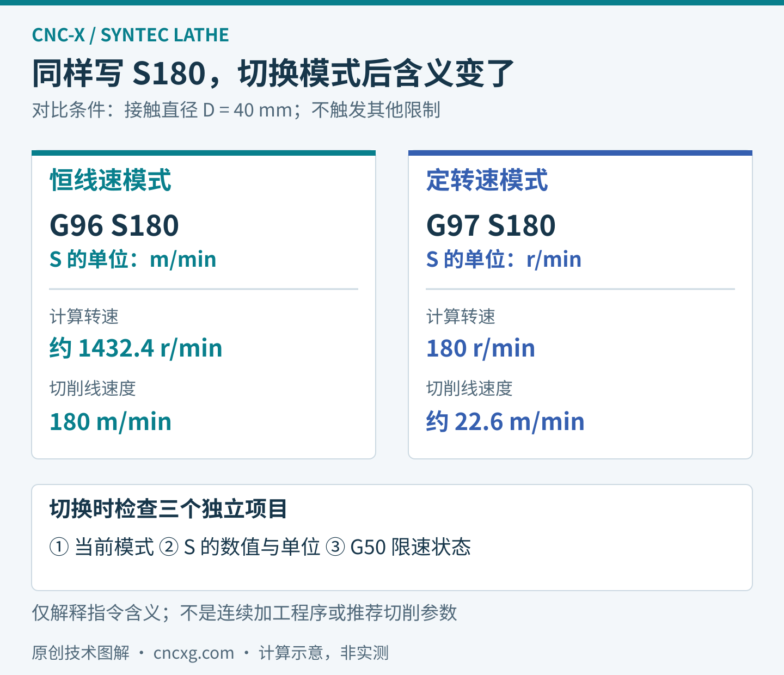Click the subtitle "对比条件：接触直径 D = 40 mm"
Viewport: 784px width, 675px height.
(162, 110)
